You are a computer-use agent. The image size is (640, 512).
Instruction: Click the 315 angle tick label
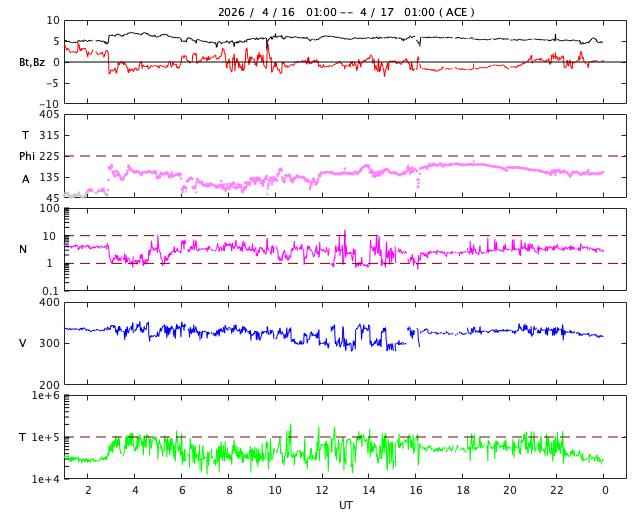point(49,135)
